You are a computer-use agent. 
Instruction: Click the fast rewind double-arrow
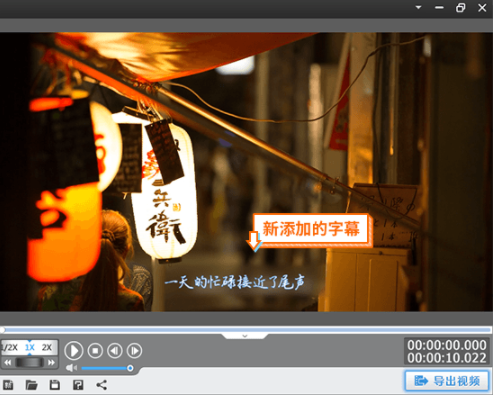tap(8, 362)
